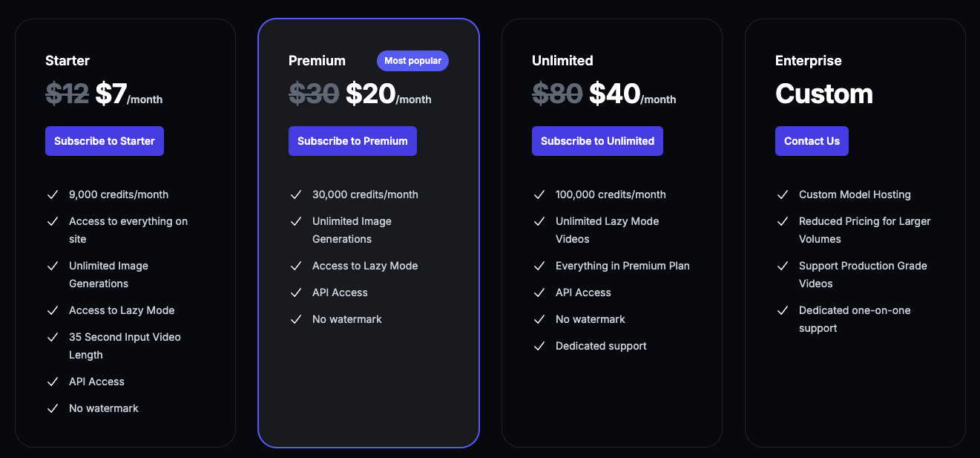Click the Enterprise Custom price text

click(x=824, y=94)
